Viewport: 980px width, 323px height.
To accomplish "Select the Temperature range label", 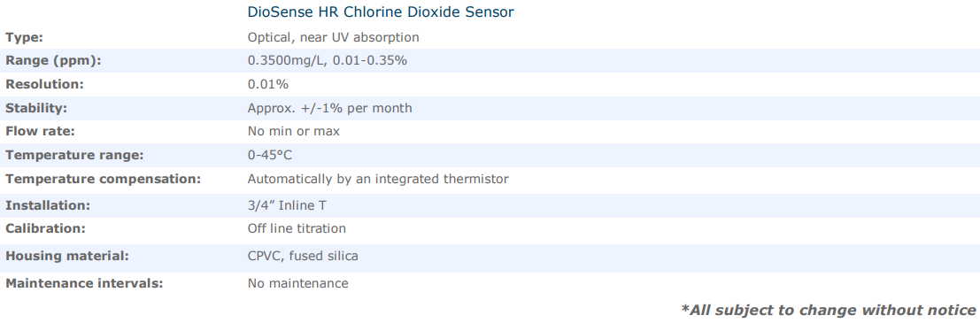I will click(x=74, y=155).
